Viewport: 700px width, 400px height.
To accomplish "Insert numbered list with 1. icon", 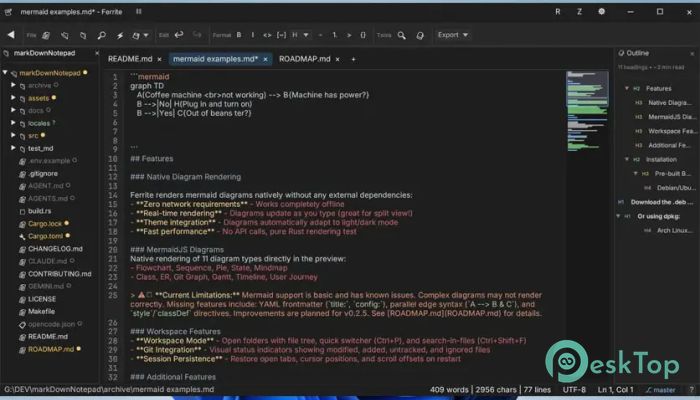I will [334, 35].
